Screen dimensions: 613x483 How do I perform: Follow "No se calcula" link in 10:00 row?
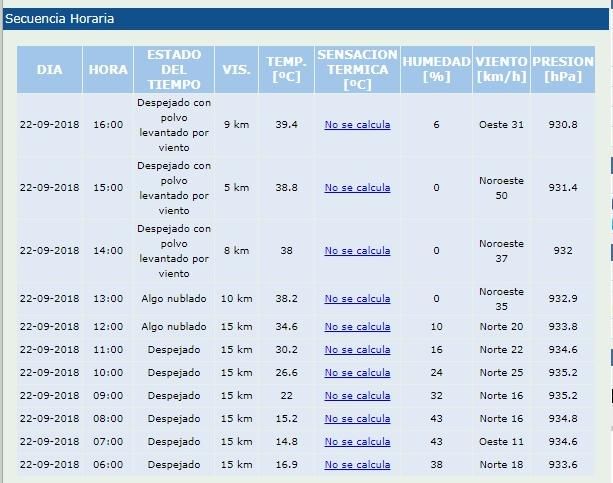(357, 372)
